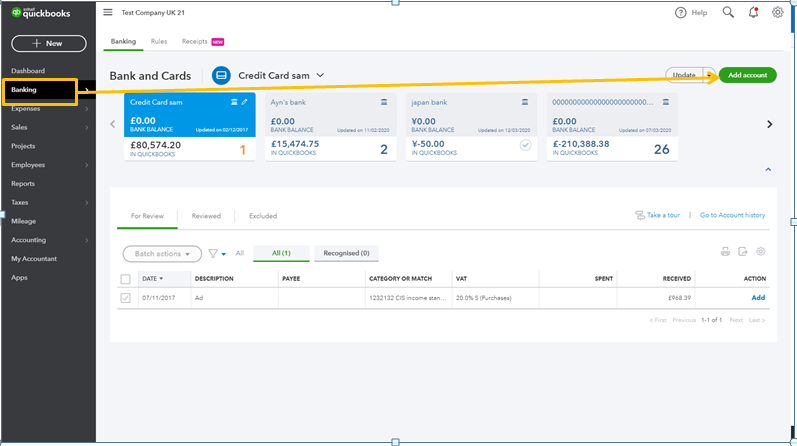The image size is (797, 446).
Task: Open the Reviewed tab
Action: pyautogui.click(x=206, y=216)
